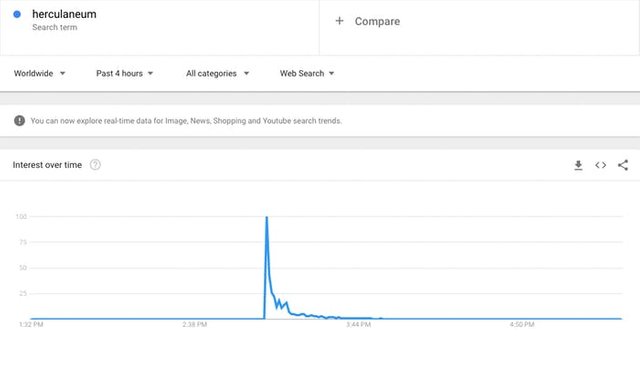This screenshot has height=367, width=640.
Task: Click blue dot beside herculaneum term
Action: tap(17, 14)
